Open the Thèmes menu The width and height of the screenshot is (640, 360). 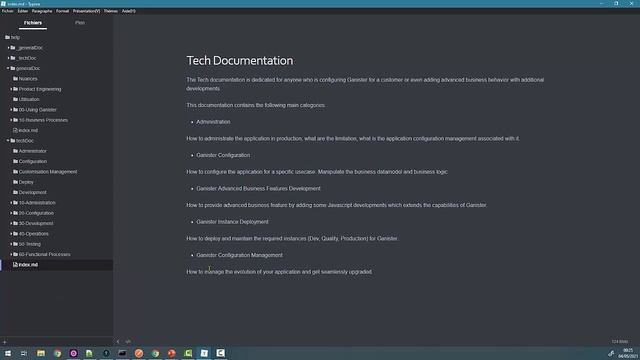coord(111,11)
